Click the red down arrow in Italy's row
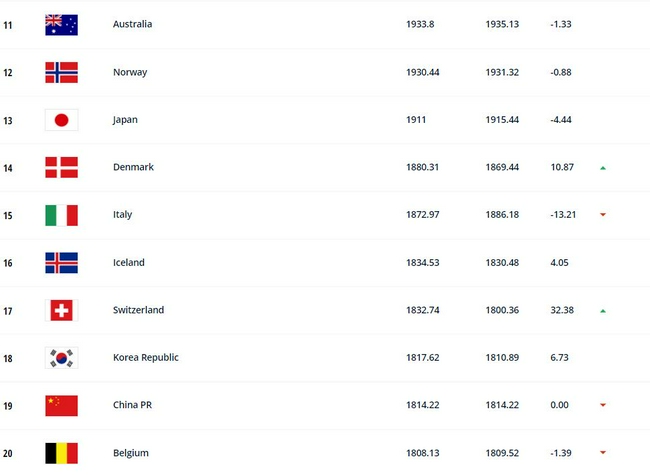Image resolution: width=650 pixels, height=475 pixels. click(x=603, y=215)
